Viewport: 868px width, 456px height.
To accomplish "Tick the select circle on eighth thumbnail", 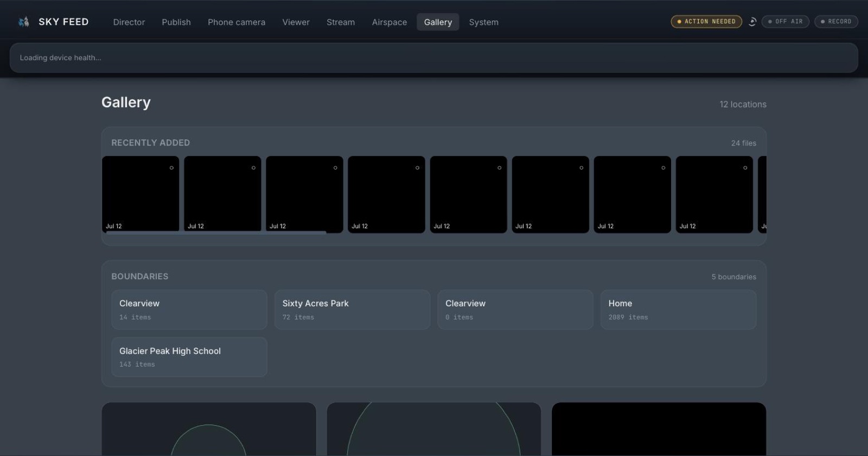I will coord(745,168).
